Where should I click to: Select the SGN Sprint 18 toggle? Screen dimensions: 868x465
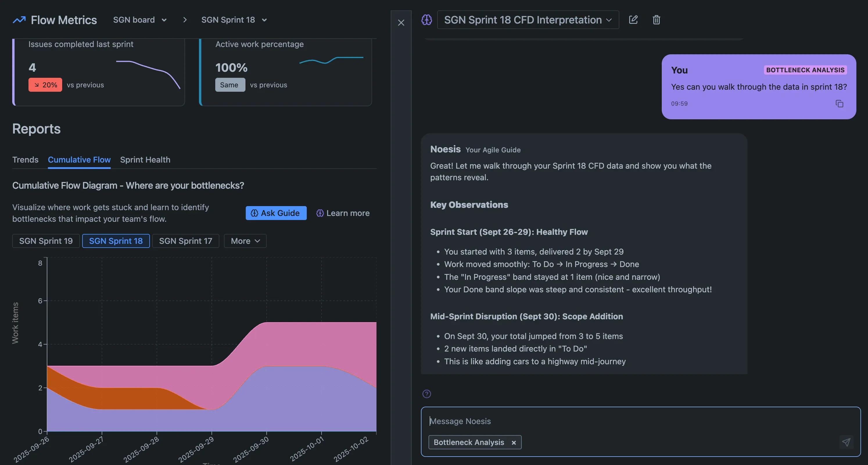(116, 241)
